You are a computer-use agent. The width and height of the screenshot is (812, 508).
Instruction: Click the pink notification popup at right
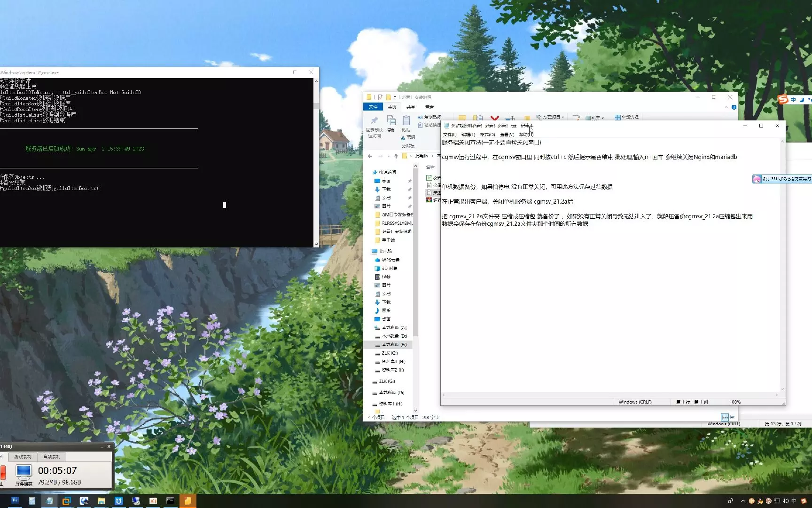782,179
